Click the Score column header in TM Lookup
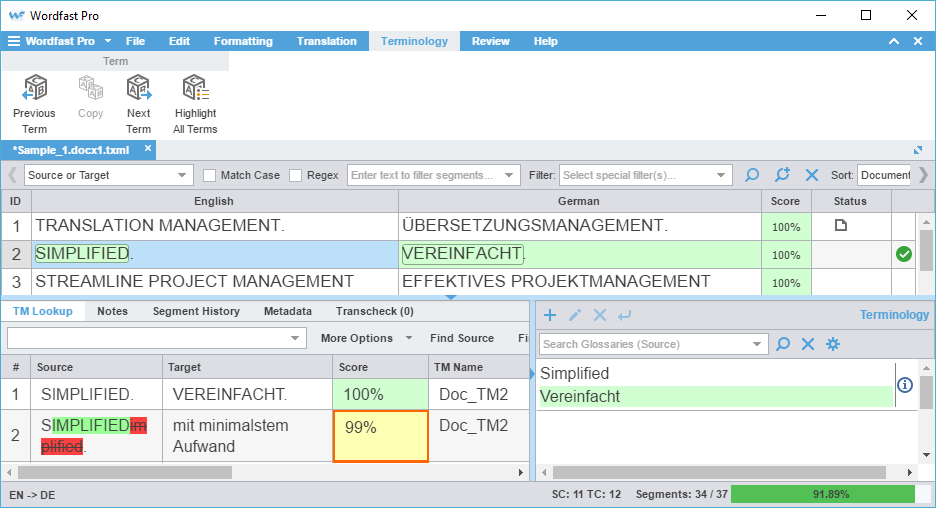This screenshot has width=936, height=508. pyautogui.click(x=380, y=367)
